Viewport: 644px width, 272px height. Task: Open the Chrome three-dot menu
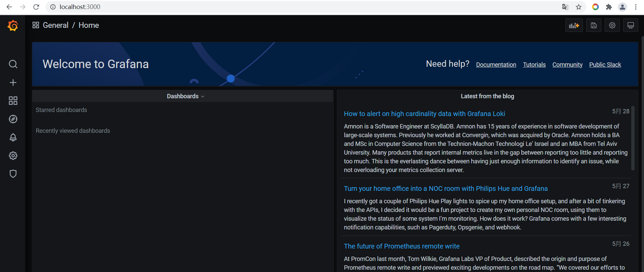click(x=636, y=7)
